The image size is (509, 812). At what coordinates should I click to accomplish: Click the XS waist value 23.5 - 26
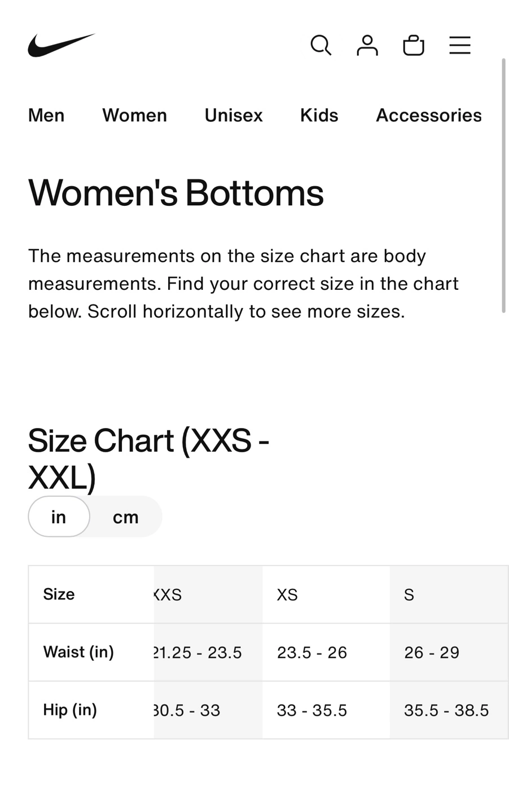pyautogui.click(x=311, y=652)
